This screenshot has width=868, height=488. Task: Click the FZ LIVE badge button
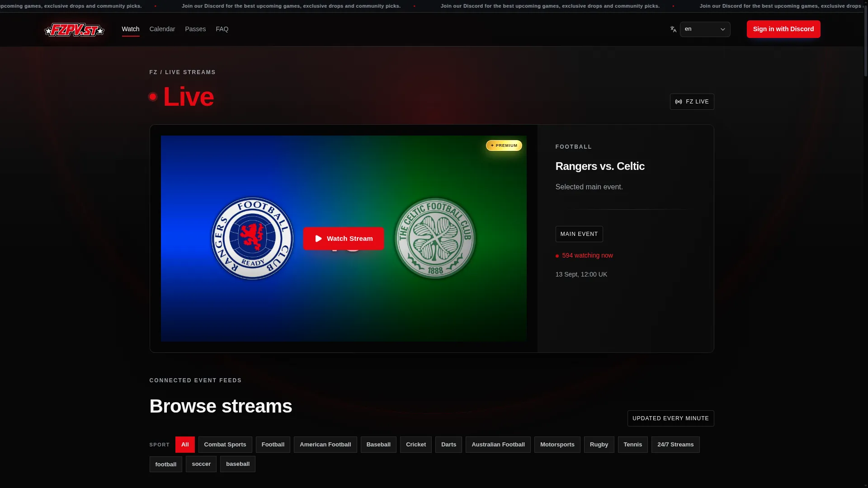(x=692, y=102)
